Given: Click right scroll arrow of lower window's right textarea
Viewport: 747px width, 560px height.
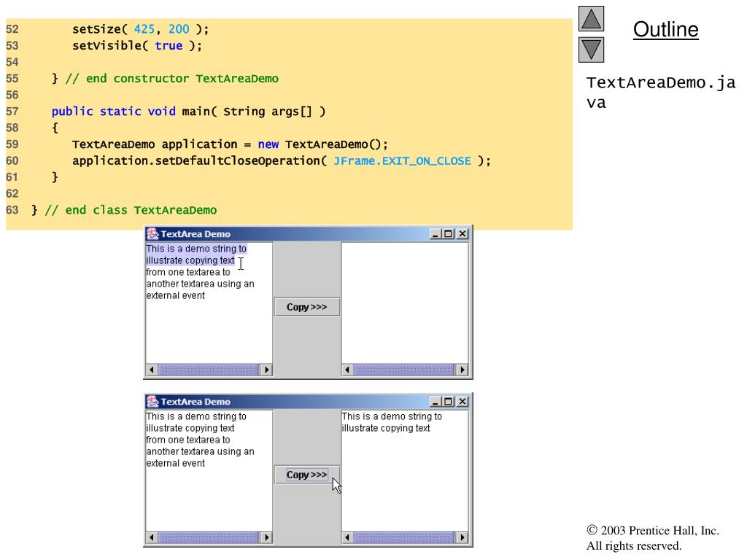Looking at the screenshot, I should click(462, 537).
